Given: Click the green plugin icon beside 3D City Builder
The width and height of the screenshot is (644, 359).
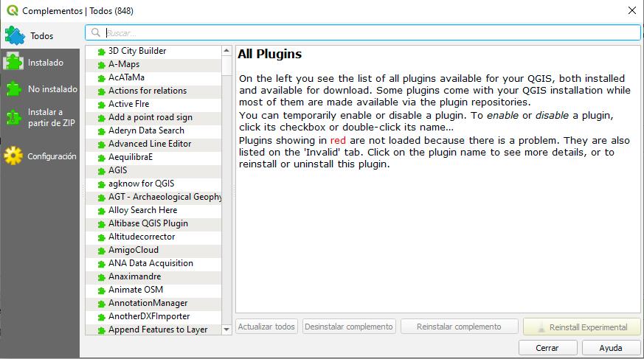Looking at the screenshot, I should (x=102, y=52).
